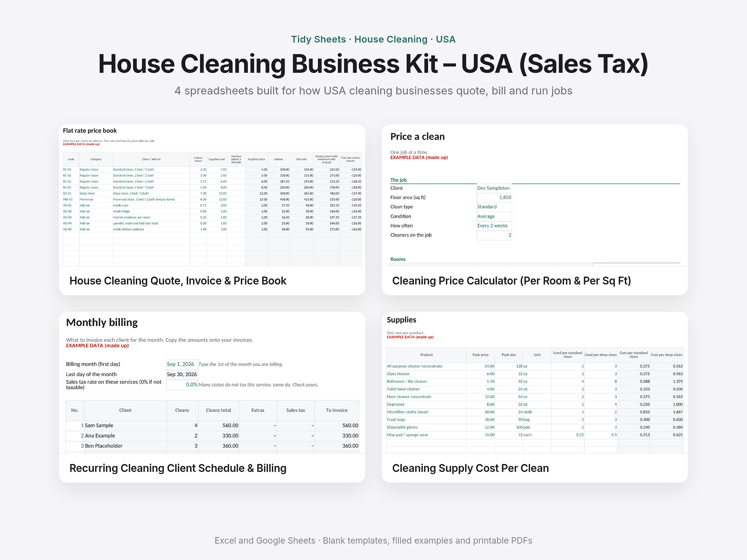Open the Supplies spreadsheet preview

click(535, 383)
